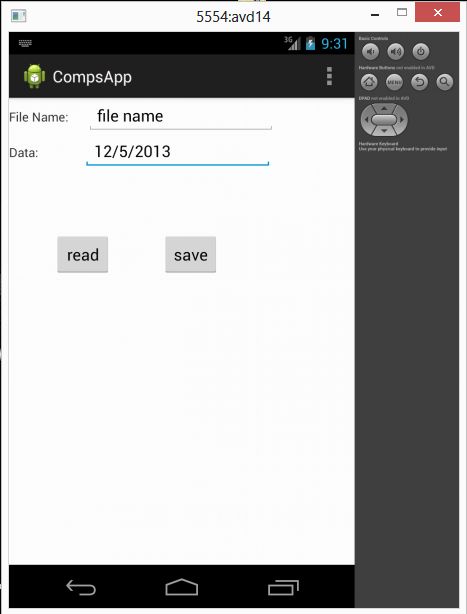The height and width of the screenshot is (614, 467).
Task: Click the emulator volume down button
Action: coord(370,51)
